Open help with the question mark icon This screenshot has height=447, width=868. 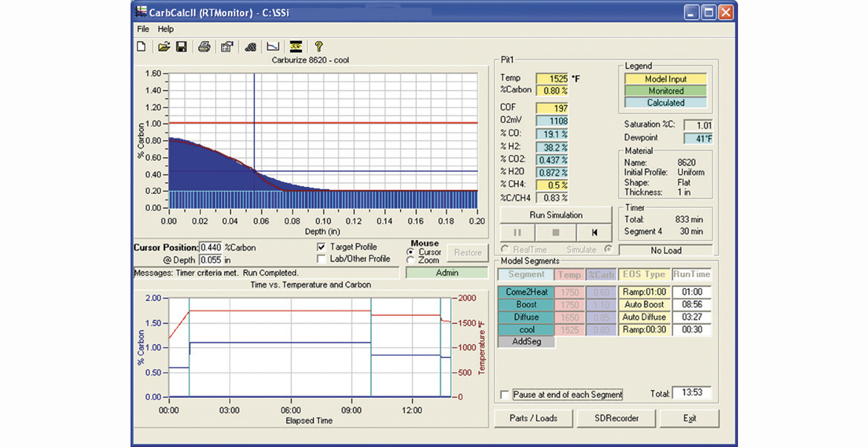coord(319,47)
